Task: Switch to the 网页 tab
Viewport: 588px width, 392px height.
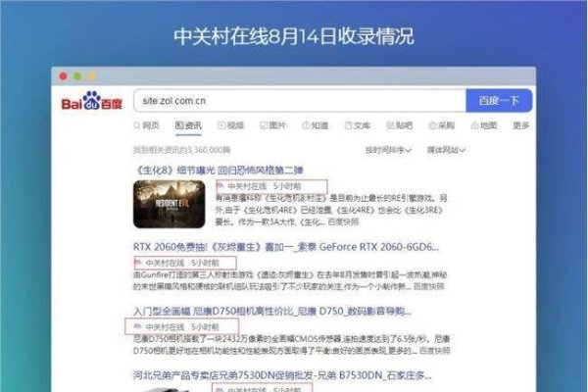Action: tap(147, 125)
